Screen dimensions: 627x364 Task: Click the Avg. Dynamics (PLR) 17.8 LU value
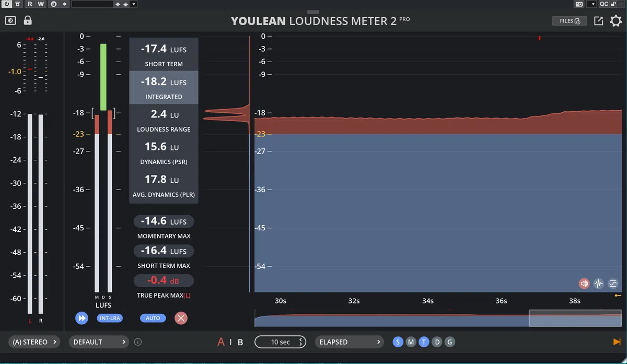coord(164,185)
